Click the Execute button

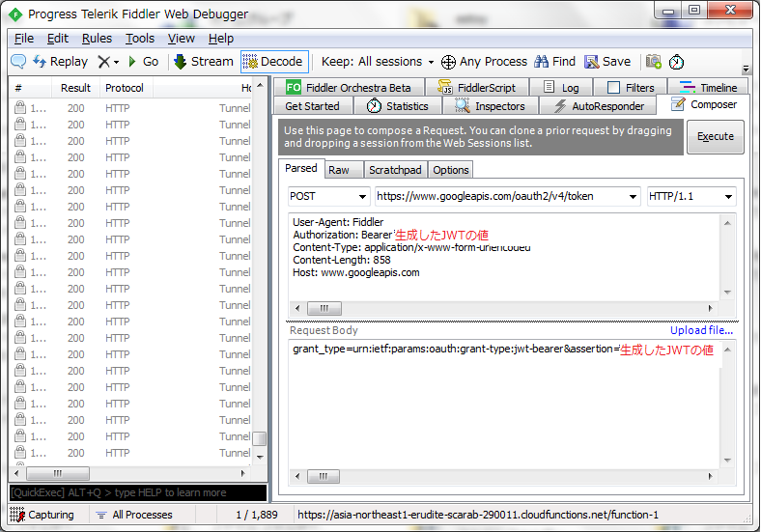pos(716,137)
